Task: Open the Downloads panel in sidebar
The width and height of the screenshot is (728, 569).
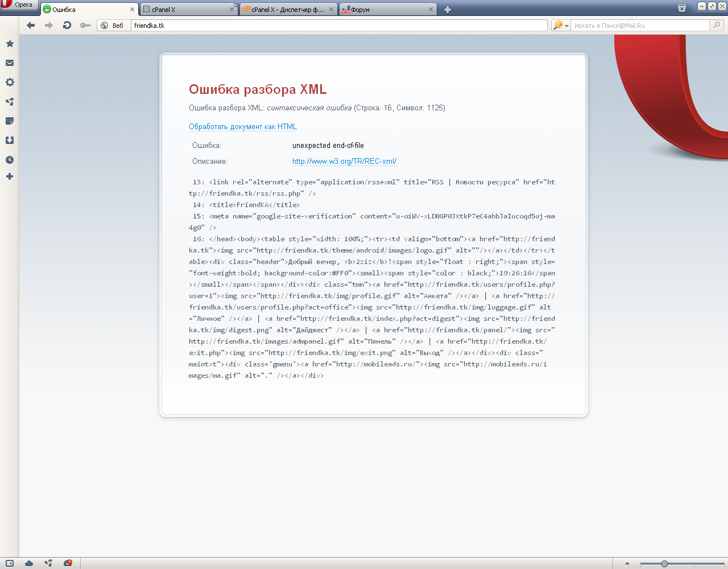Action: (x=10, y=141)
